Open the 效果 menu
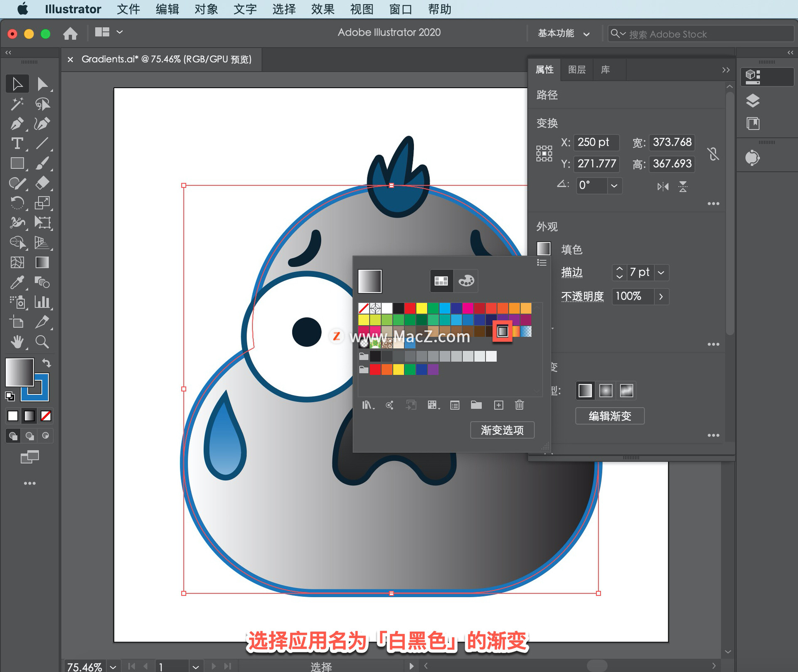Viewport: 798px width, 672px height. point(323,9)
